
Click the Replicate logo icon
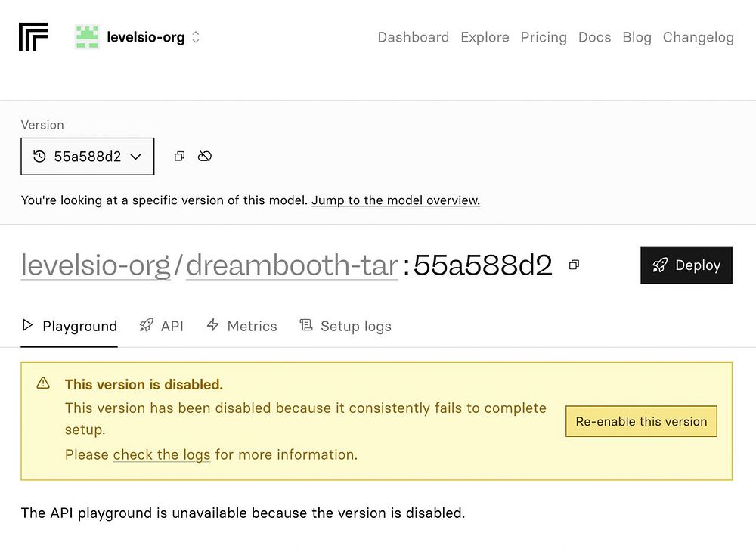33,36
